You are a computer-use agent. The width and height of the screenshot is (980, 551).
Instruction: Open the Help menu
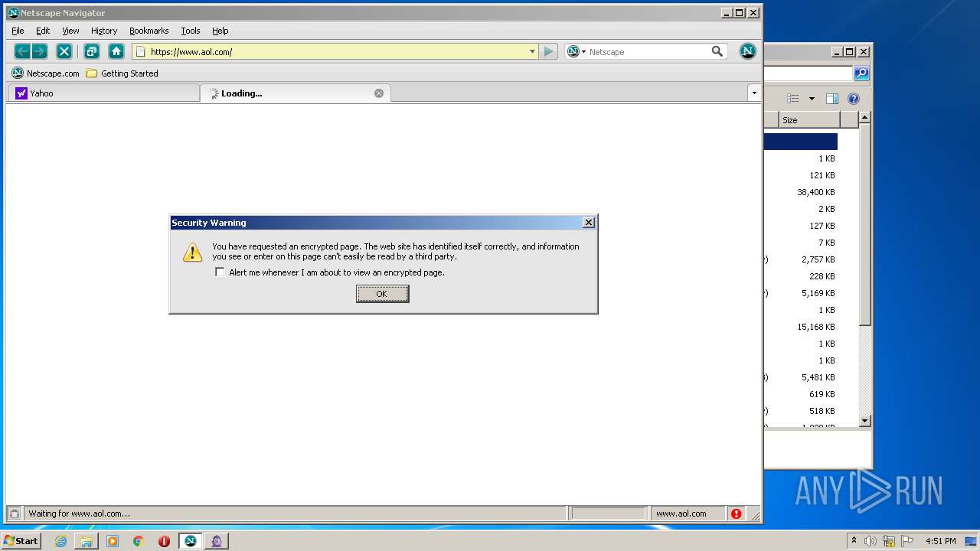click(220, 31)
